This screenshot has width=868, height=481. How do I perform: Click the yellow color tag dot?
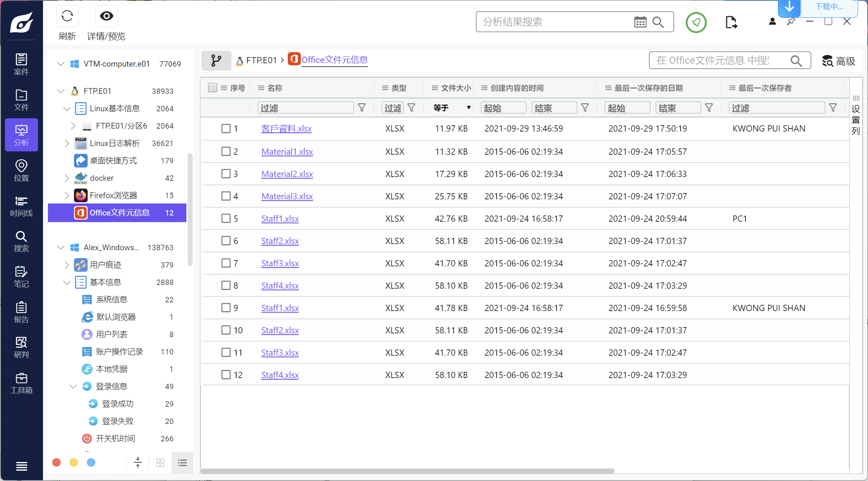(74, 462)
